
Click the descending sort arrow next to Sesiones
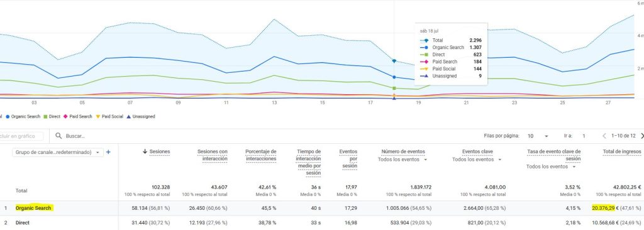[145, 151]
